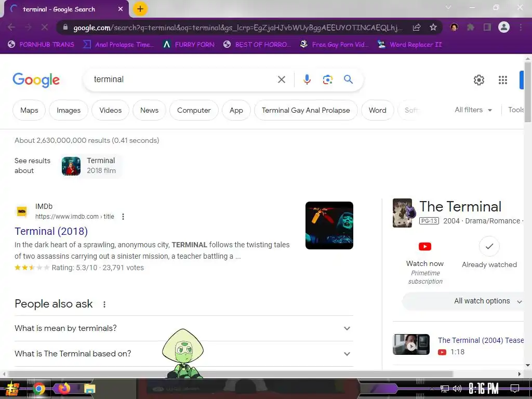Open the taskbar network icon
The image size is (532, 399).
(x=445, y=389)
